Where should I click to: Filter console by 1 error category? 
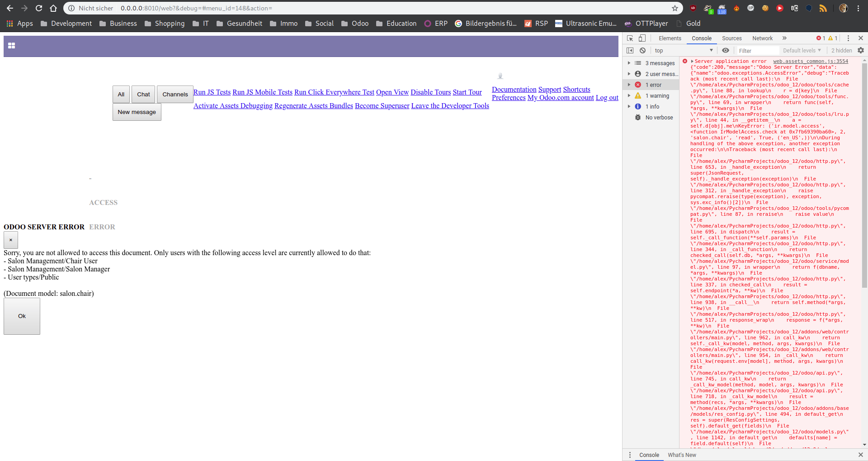pos(653,85)
